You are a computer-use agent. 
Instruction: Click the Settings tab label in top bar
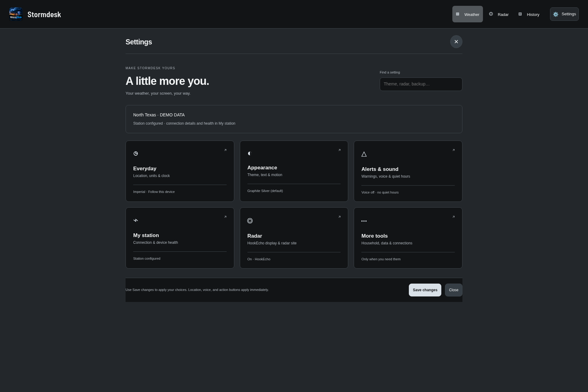click(569, 14)
